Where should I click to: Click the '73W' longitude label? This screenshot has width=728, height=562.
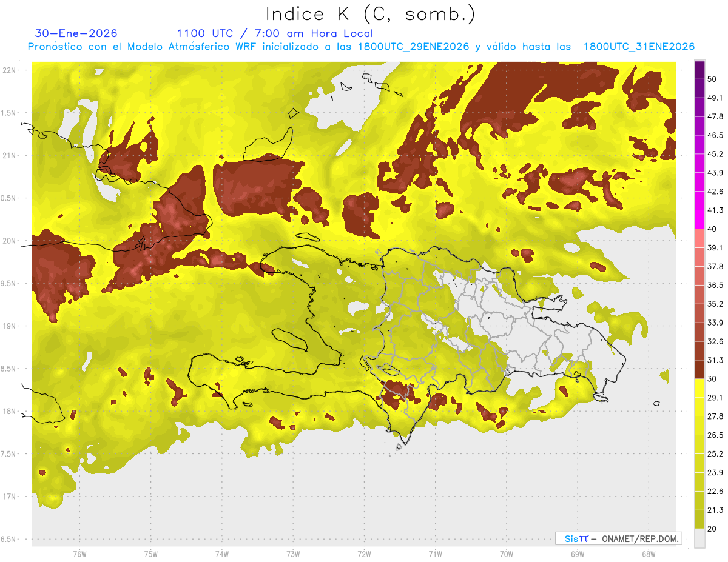pos(293,555)
